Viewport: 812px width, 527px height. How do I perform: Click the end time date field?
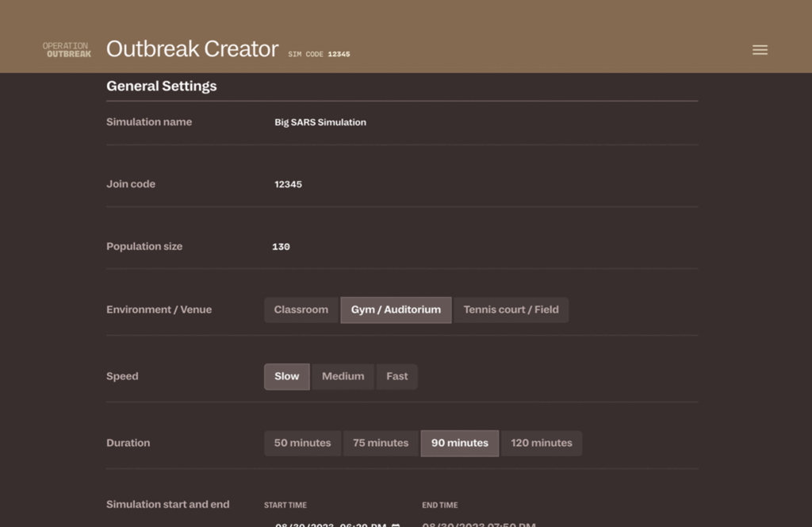(478, 524)
